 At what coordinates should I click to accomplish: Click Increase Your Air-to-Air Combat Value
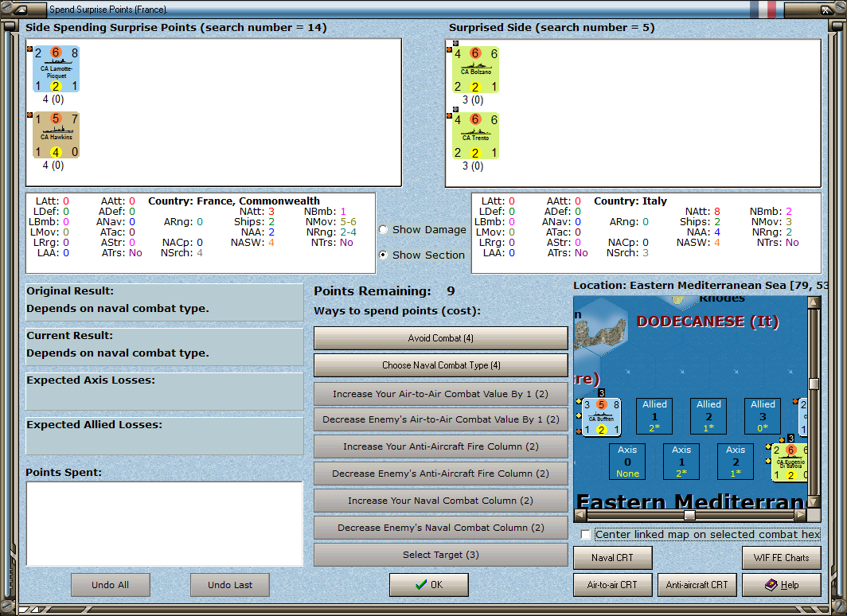click(x=441, y=394)
